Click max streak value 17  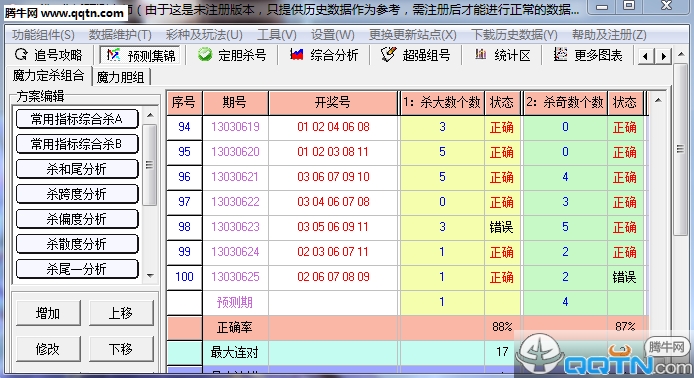pyautogui.click(x=502, y=352)
